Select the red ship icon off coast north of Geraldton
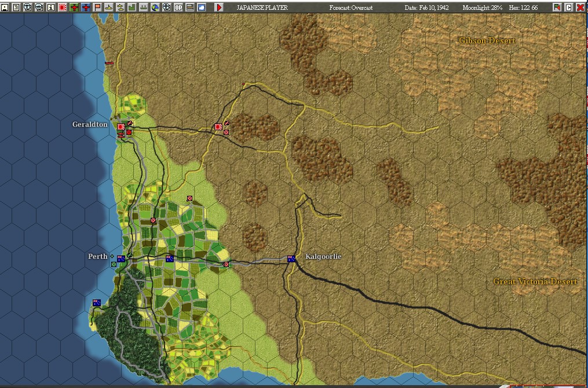This screenshot has width=588, height=388. coord(109,63)
